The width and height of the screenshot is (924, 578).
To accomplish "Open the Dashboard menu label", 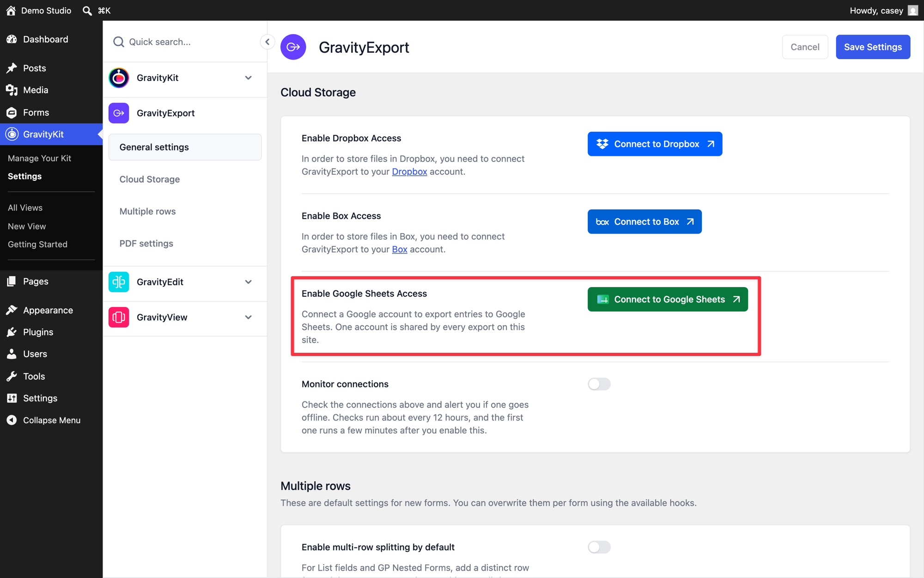I will 46,39.
